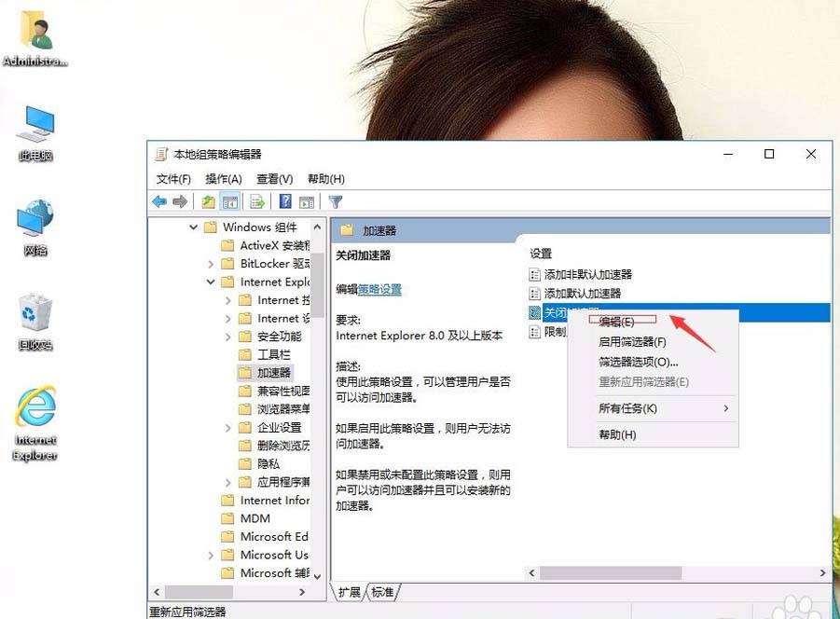This screenshot has height=619, width=840.
Task: Click the Filter funnel toolbar icon
Action: (x=336, y=202)
